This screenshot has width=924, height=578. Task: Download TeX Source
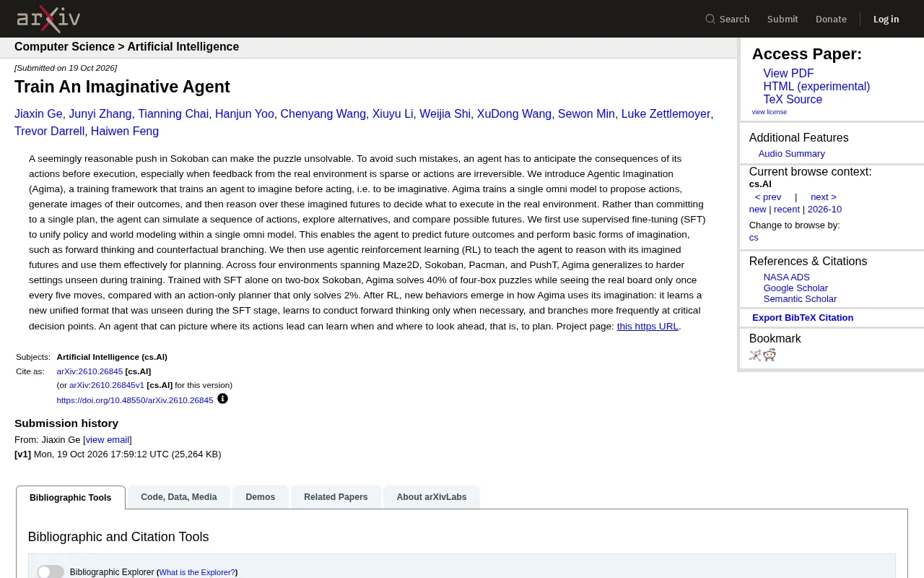tap(793, 100)
